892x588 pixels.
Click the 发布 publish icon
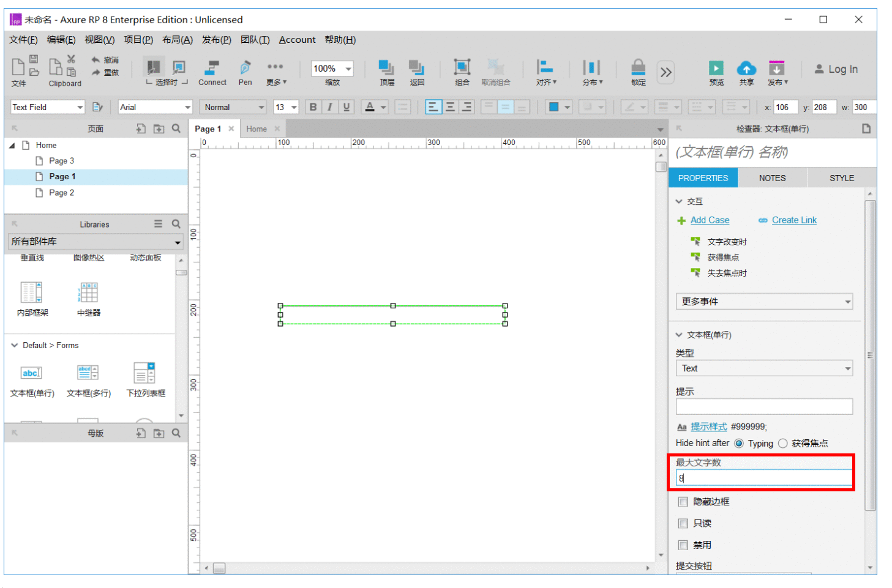pyautogui.click(x=776, y=67)
